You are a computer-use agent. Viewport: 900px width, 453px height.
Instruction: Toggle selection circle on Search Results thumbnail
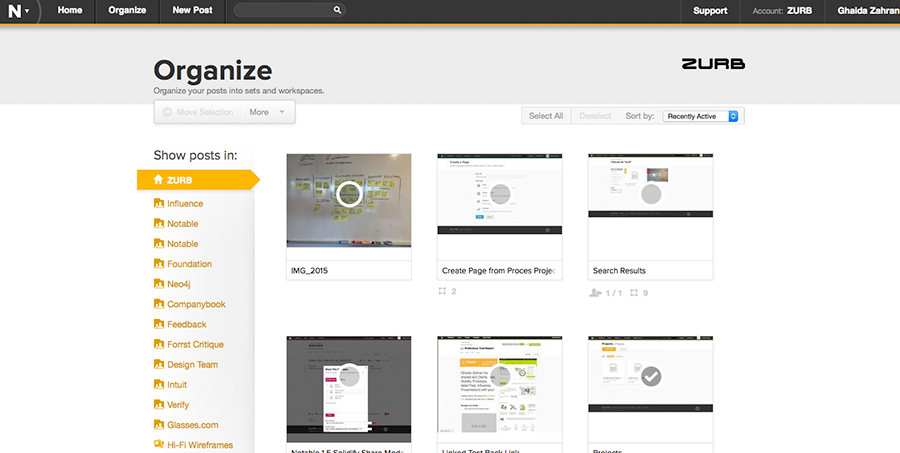pos(651,194)
